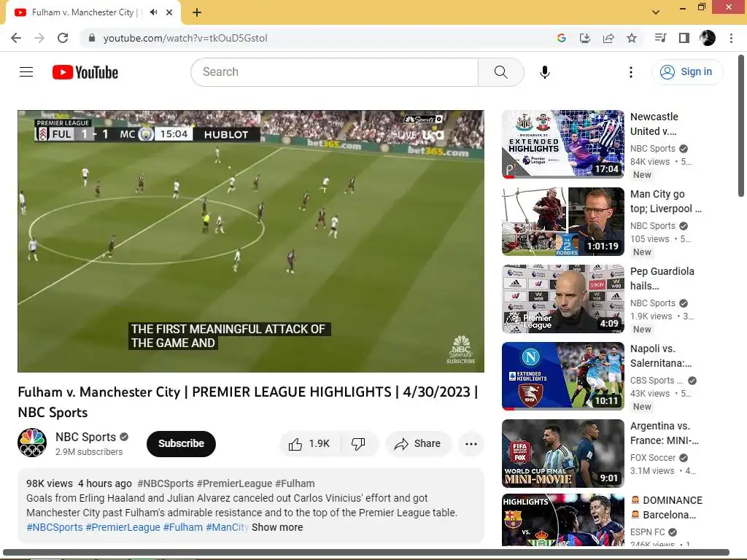The width and height of the screenshot is (747, 560).
Task: Install the app via address bar icon
Action: point(585,38)
